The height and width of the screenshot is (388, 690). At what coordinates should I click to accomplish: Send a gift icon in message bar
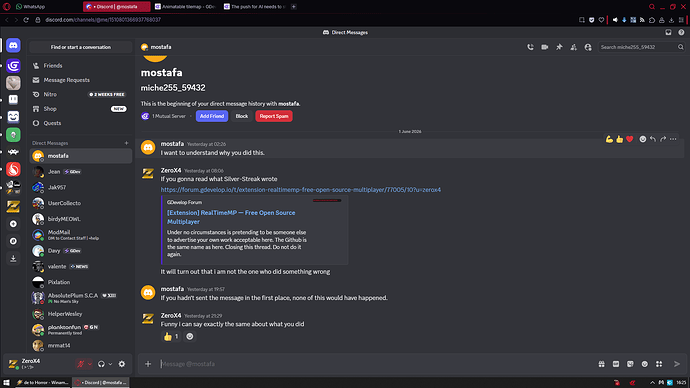tap(602, 364)
